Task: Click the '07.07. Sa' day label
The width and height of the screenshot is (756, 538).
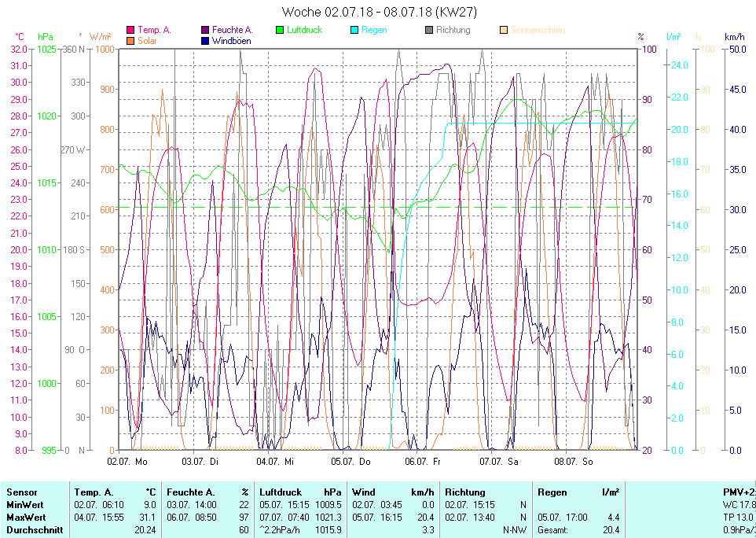Action: tap(498, 462)
